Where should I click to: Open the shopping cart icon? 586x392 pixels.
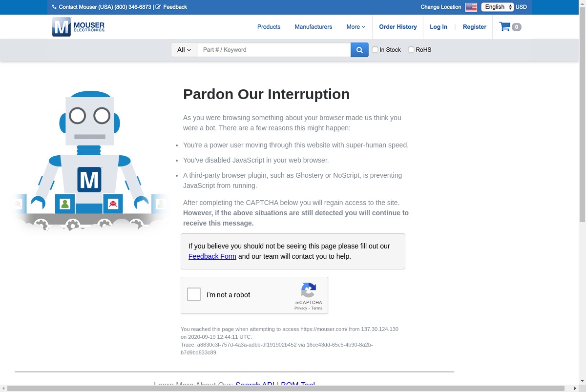504,27
